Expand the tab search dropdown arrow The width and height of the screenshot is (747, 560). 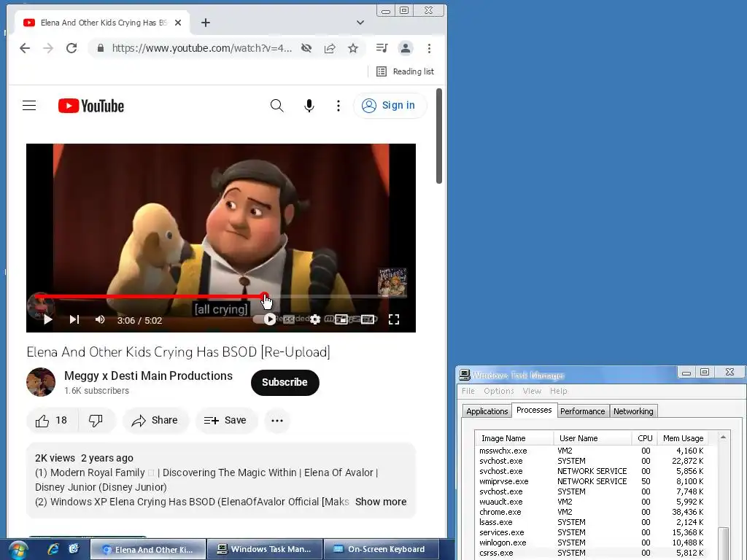(360, 23)
